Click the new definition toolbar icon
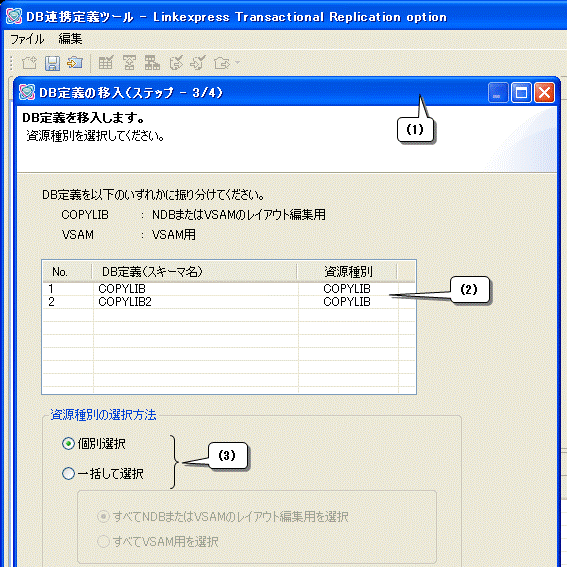Viewport: 567px width, 567px height. 29,63
